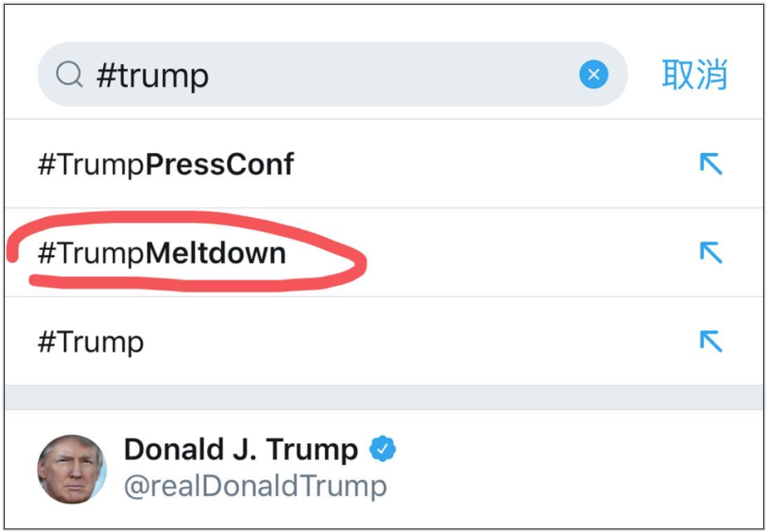Click blank area right of the Donald J. Trump result
The image size is (768, 532).
(x=578, y=469)
